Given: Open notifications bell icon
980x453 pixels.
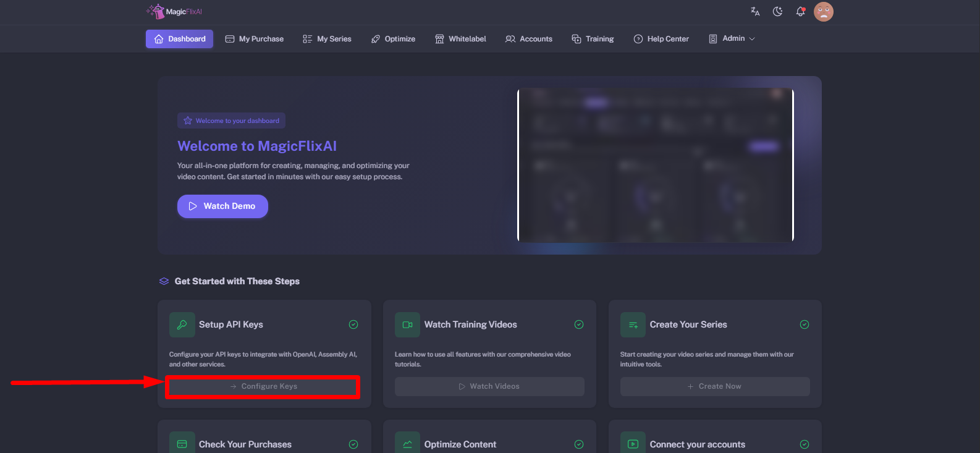Looking at the screenshot, I should pos(800,11).
